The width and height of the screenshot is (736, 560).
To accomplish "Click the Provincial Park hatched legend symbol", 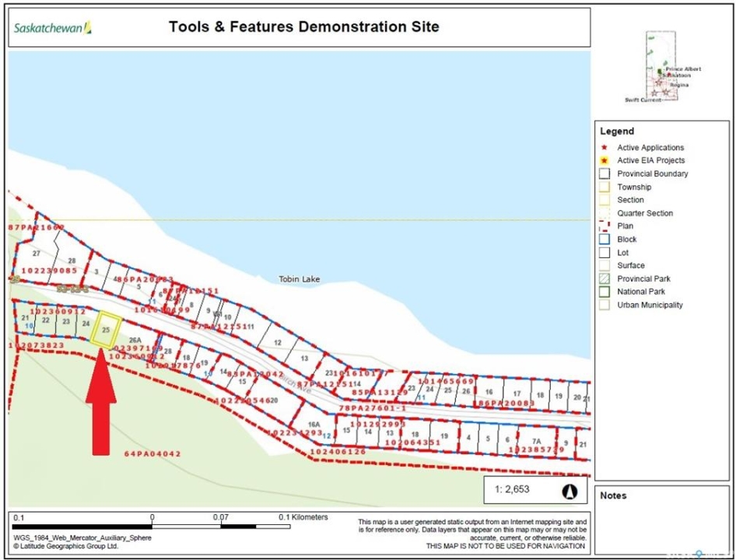I will click(x=604, y=278).
